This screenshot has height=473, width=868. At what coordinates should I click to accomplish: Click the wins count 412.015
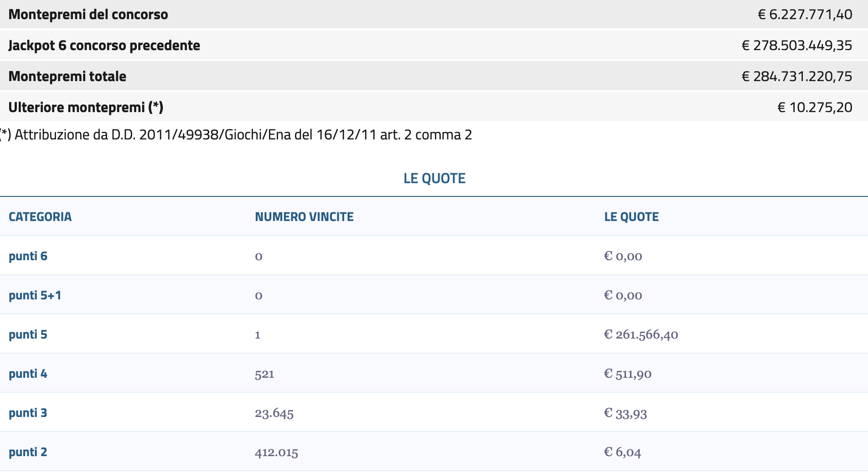[x=276, y=452]
